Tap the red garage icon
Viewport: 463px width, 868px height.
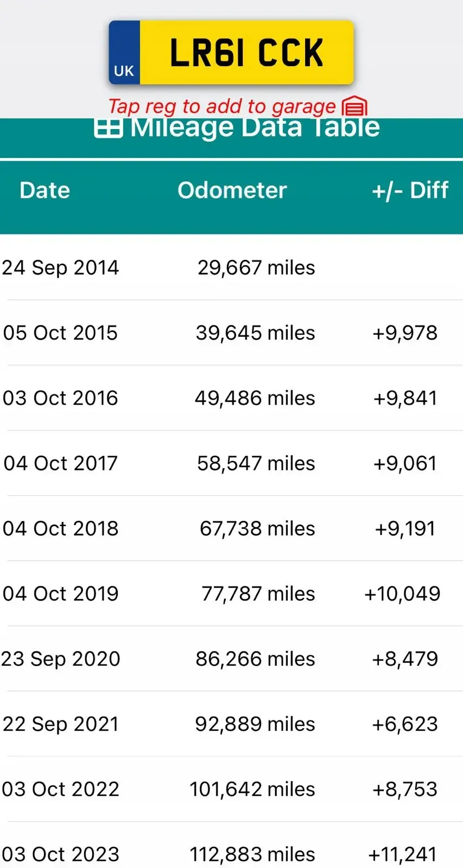point(355,106)
